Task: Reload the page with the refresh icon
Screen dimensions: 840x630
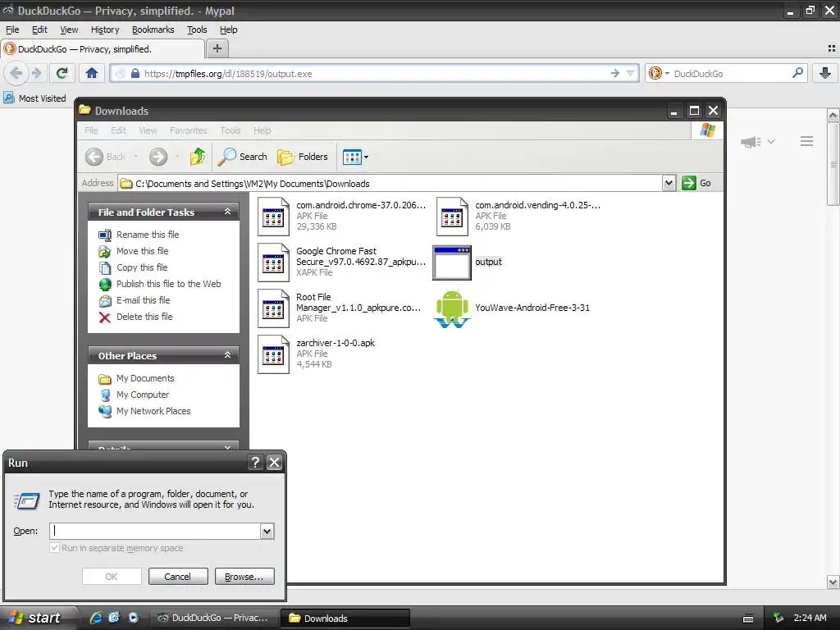Action: tap(62, 73)
